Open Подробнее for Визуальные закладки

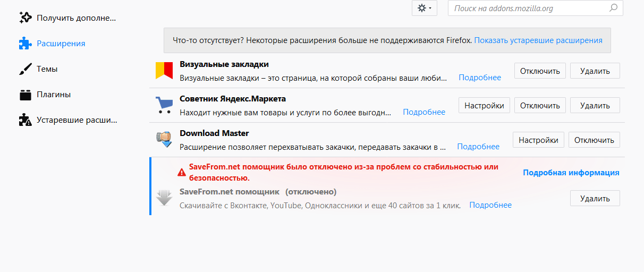pos(480,78)
